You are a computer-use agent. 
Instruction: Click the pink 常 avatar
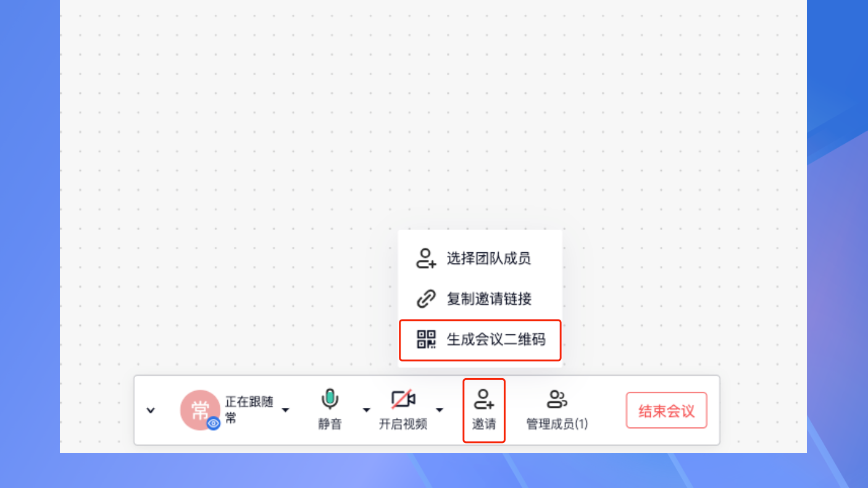(200, 410)
